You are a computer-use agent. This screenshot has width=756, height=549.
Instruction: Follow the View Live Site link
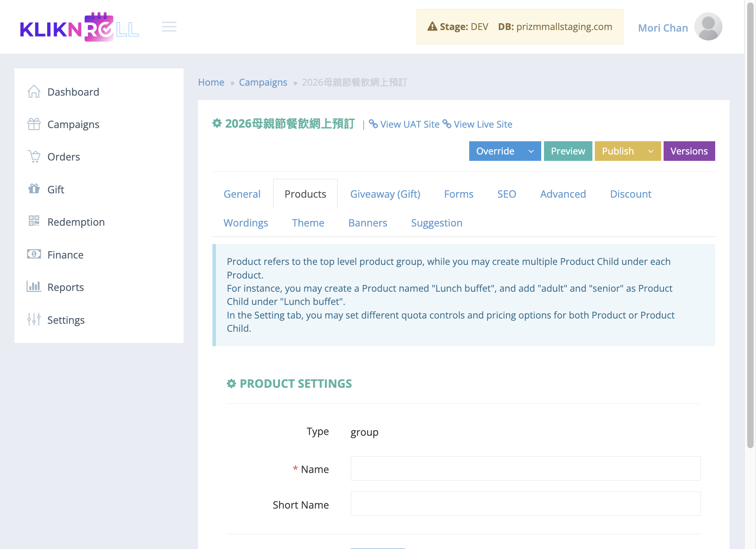point(483,124)
